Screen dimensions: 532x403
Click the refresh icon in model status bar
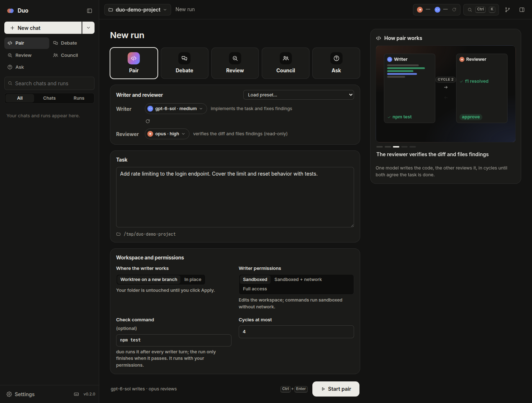pos(454,10)
